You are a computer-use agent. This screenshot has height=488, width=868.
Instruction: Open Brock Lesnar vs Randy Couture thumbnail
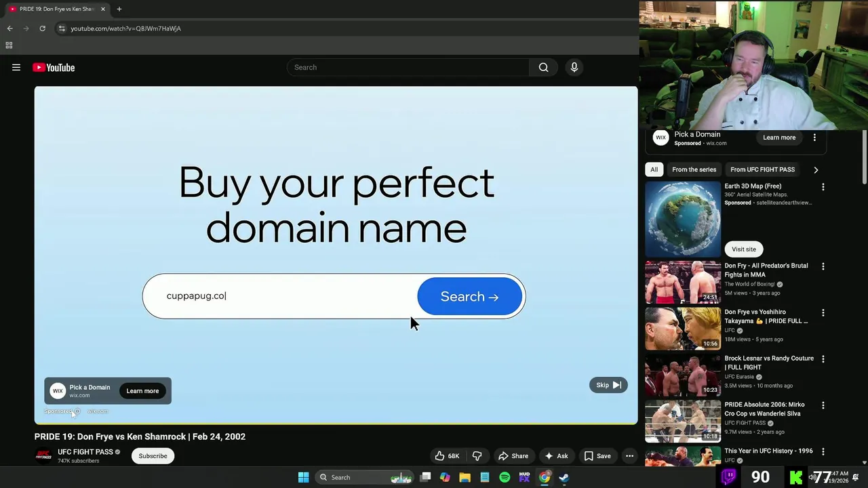coord(683,375)
